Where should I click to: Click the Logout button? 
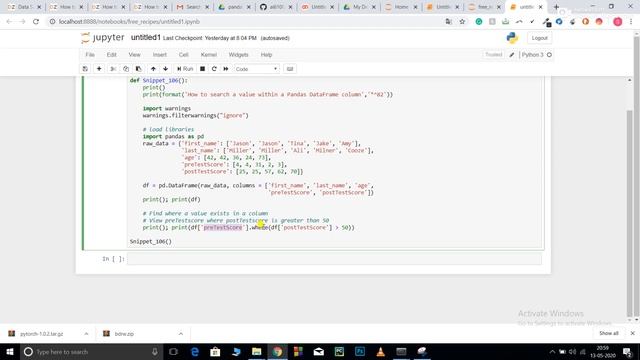point(539,38)
